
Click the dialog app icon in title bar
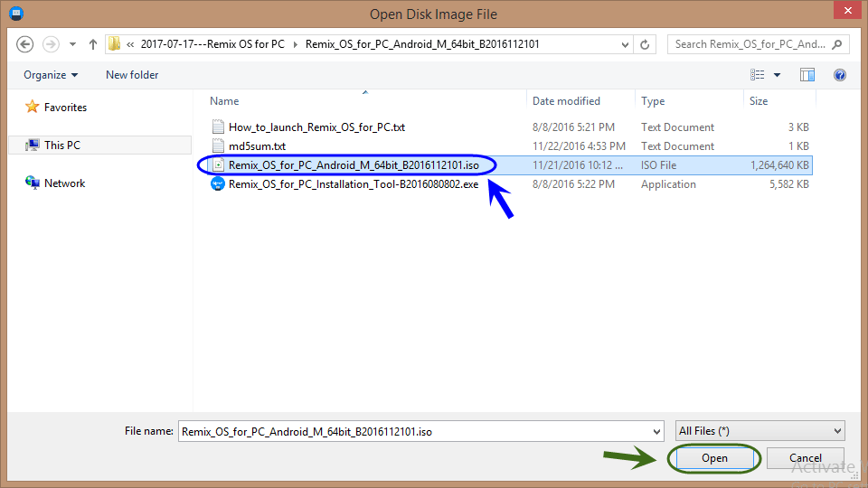16,14
